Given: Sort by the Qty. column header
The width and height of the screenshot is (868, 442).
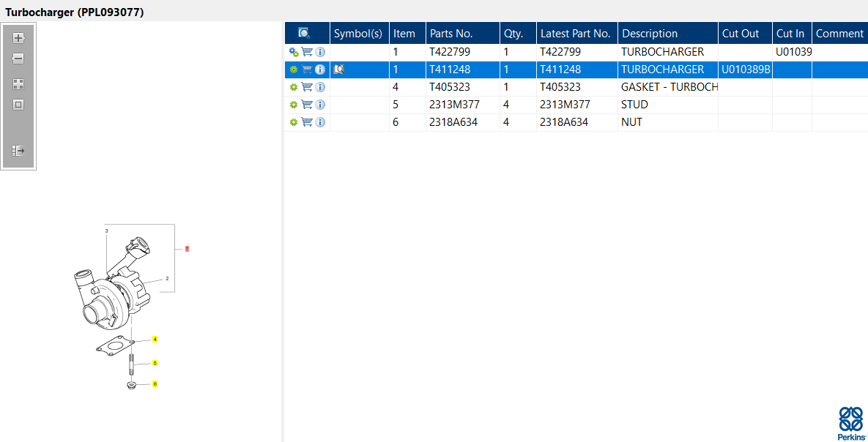Looking at the screenshot, I should pyautogui.click(x=518, y=33).
